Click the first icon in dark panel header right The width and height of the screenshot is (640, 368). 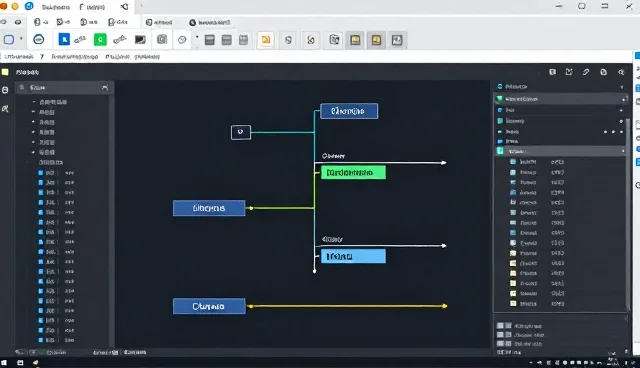point(552,72)
